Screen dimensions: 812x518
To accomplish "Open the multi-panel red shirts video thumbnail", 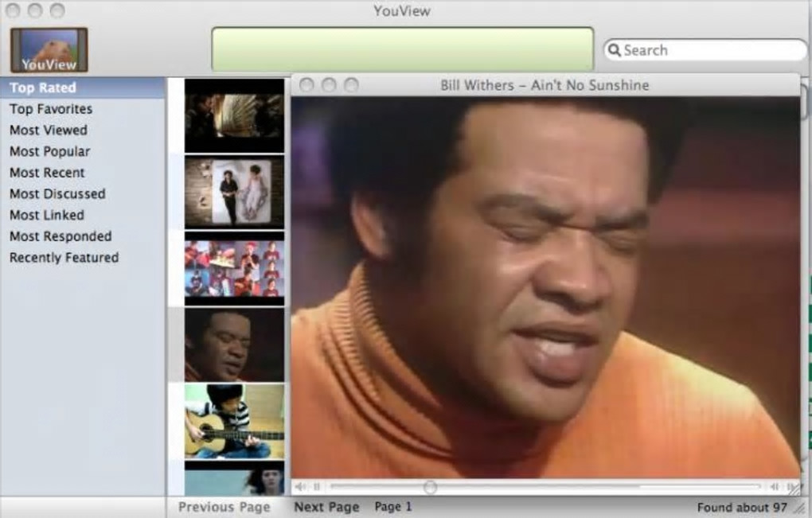I will pyautogui.click(x=235, y=269).
